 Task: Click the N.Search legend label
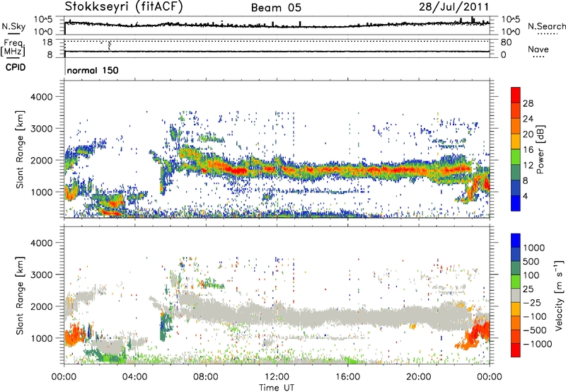click(x=546, y=26)
